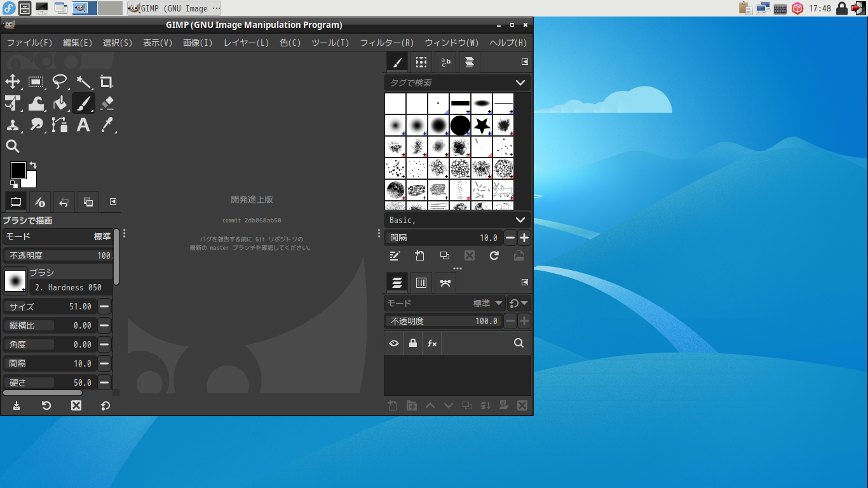868x488 pixels.
Task: Decrease the サイズ value with minus button
Action: coord(104,306)
